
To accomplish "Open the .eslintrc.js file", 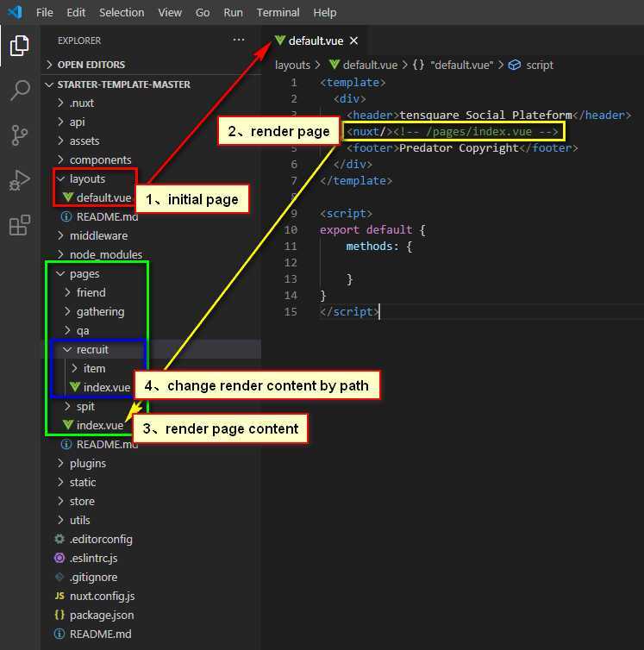I will (x=152, y=558).
